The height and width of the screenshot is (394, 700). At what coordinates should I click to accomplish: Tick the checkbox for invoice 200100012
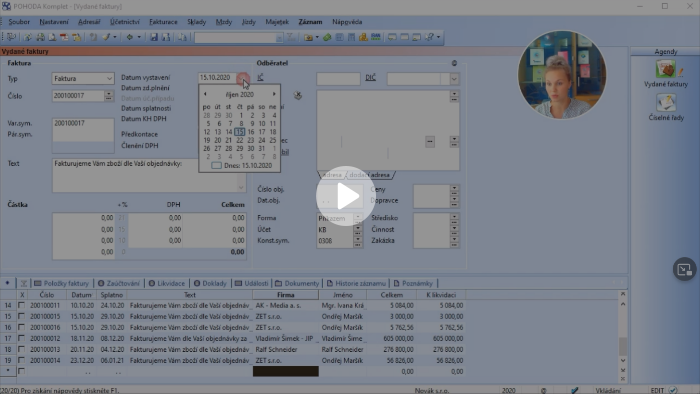pos(21,338)
